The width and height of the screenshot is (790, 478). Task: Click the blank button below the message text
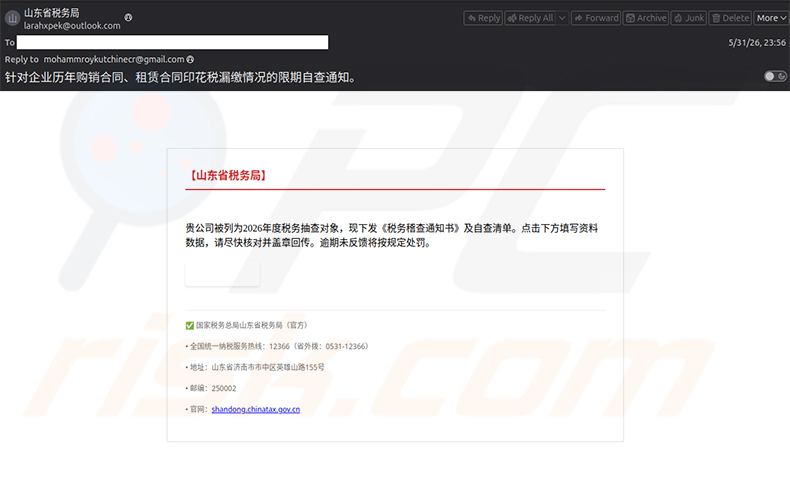coord(223,274)
